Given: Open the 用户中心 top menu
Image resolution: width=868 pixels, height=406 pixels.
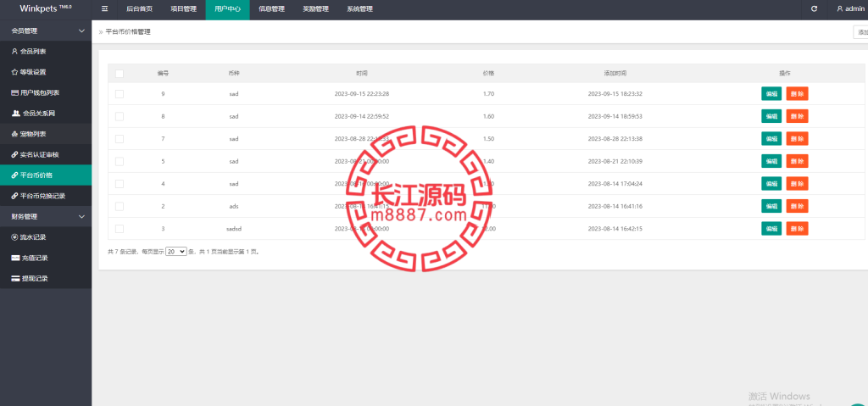Looking at the screenshot, I should click(227, 9).
